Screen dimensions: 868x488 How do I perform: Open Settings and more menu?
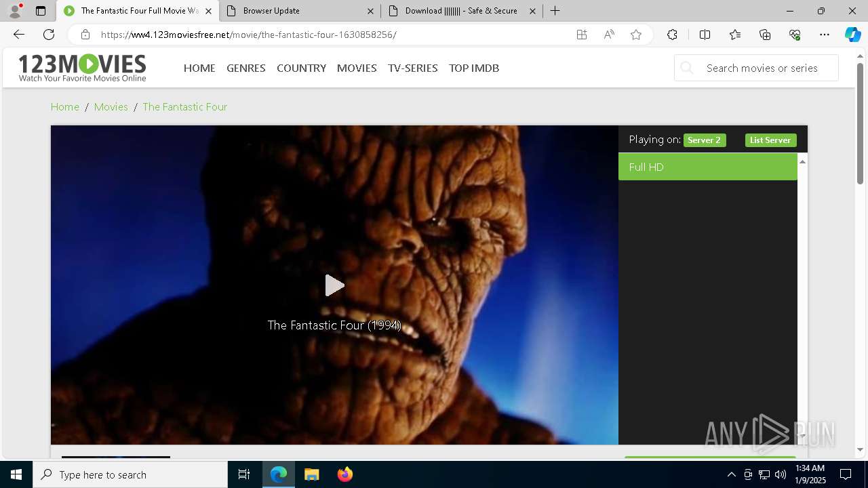[x=825, y=35]
